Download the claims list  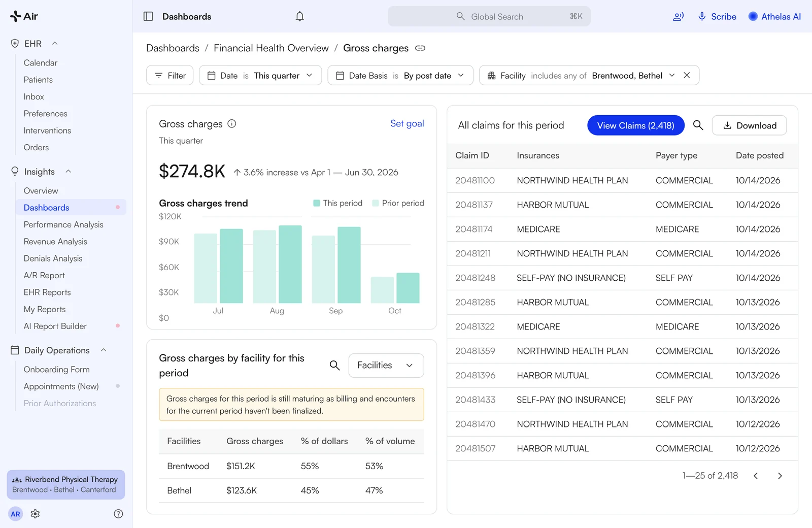coord(749,125)
